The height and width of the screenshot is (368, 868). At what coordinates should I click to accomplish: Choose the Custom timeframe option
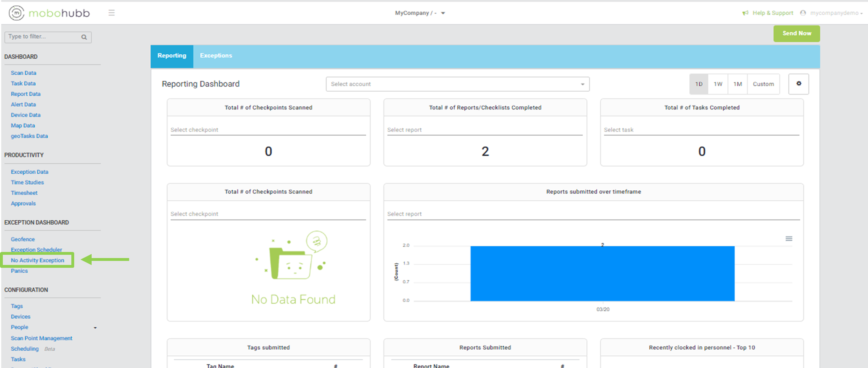763,84
